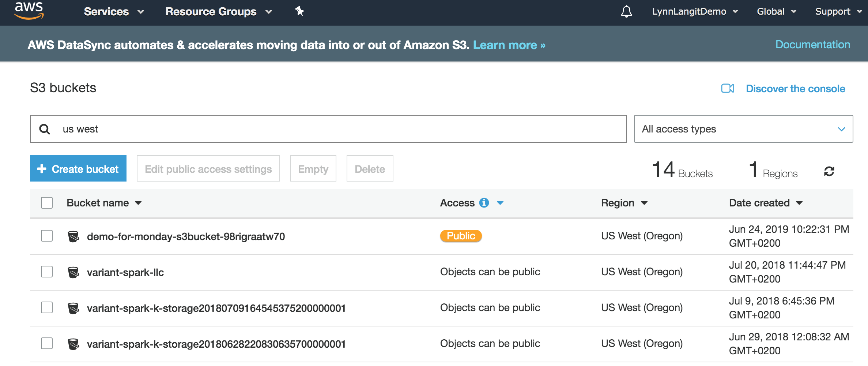868x366 pixels.
Task: Click Edit public access settings button
Action: point(208,168)
